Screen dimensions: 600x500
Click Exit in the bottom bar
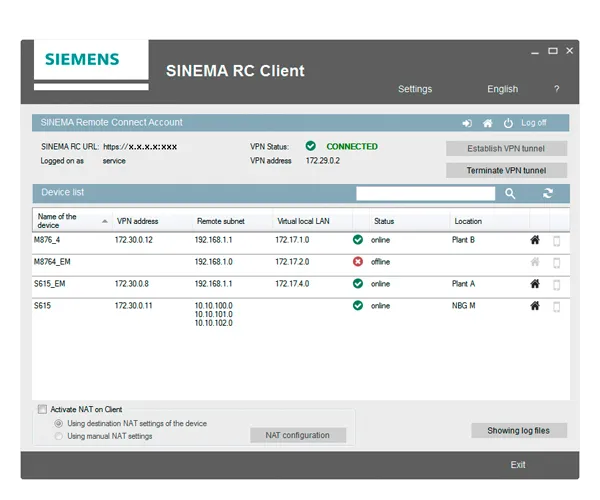point(518,465)
